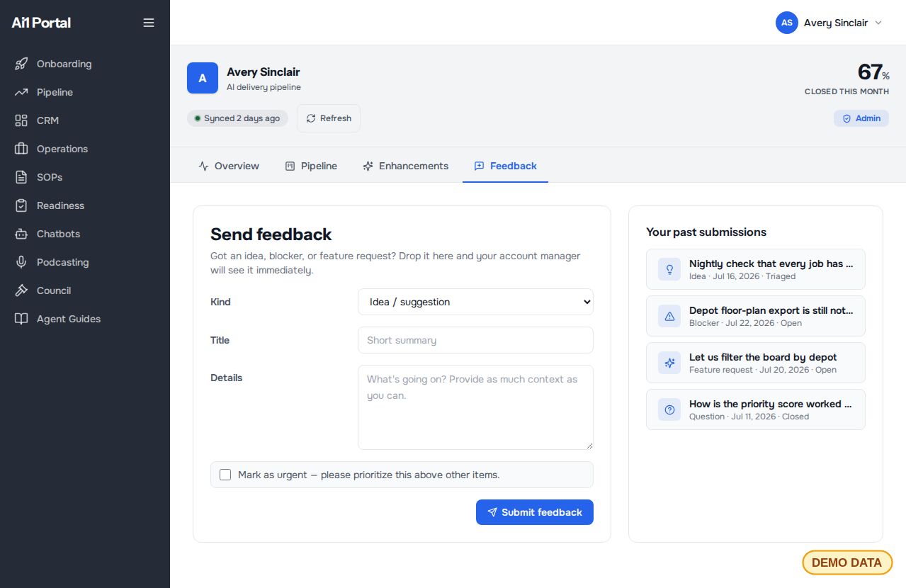Image resolution: width=906 pixels, height=588 pixels.
Task: Switch to the Overview tab
Action: tap(229, 166)
